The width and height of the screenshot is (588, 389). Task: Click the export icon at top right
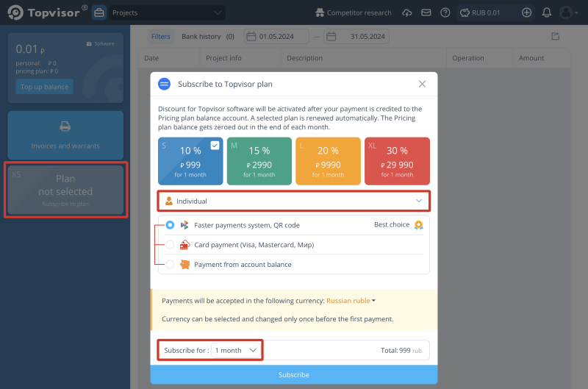(556, 36)
